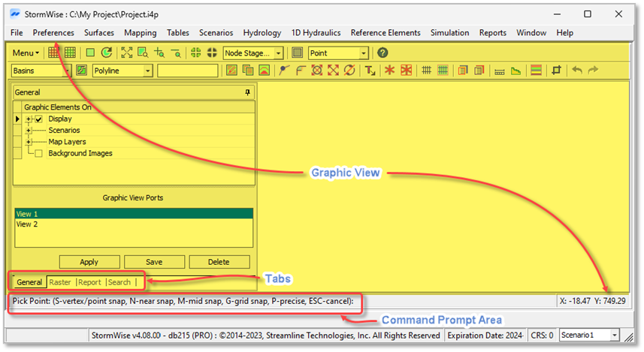Click the redo arrow icon

click(x=593, y=71)
